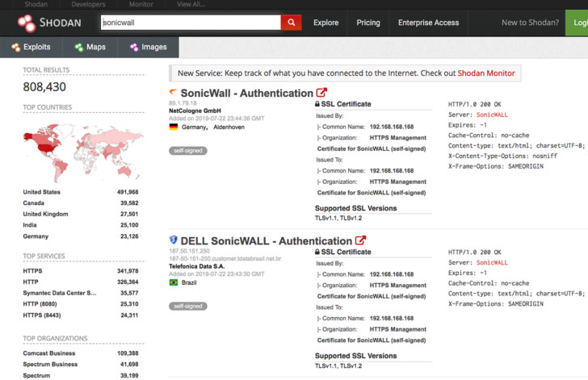The height and width of the screenshot is (380, 588).
Task: Filter by Canada country
Action: (33, 203)
